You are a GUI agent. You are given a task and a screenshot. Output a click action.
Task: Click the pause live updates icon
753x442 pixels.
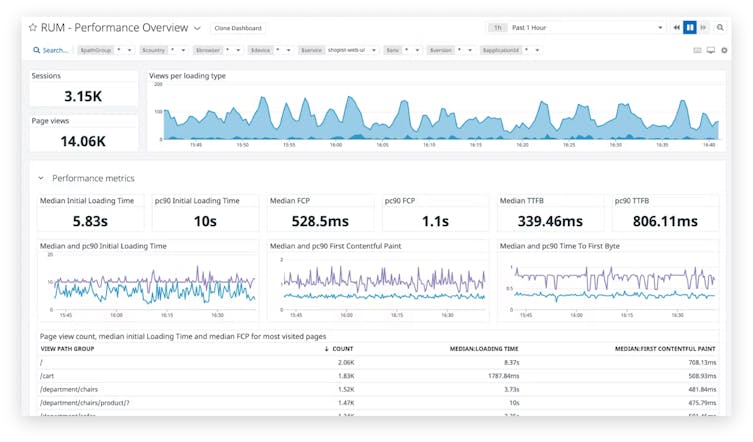point(689,28)
